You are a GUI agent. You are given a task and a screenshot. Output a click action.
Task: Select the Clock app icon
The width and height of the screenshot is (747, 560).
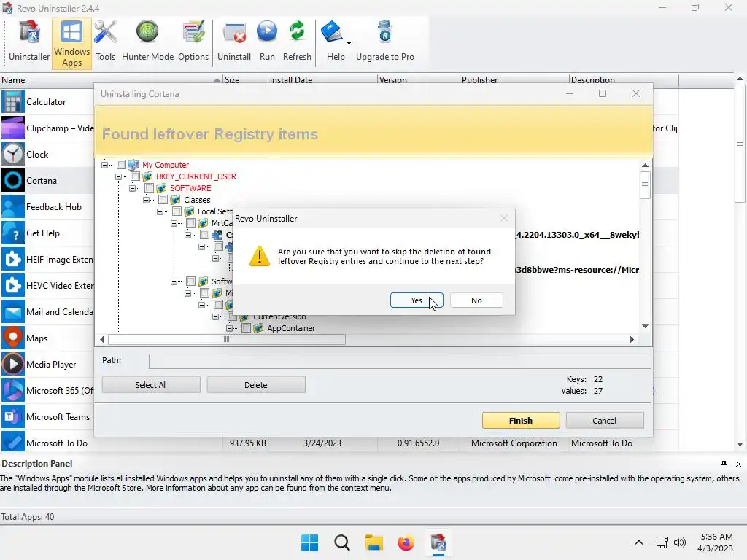pos(13,155)
